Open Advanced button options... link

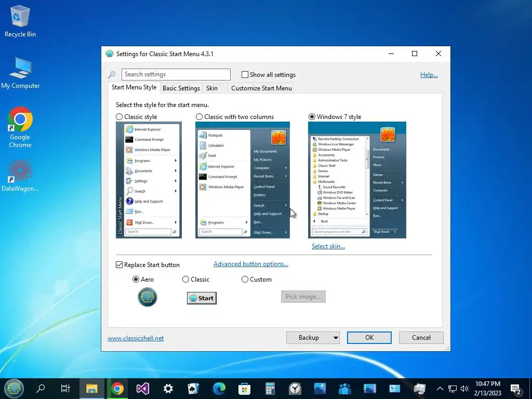click(x=251, y=264)
